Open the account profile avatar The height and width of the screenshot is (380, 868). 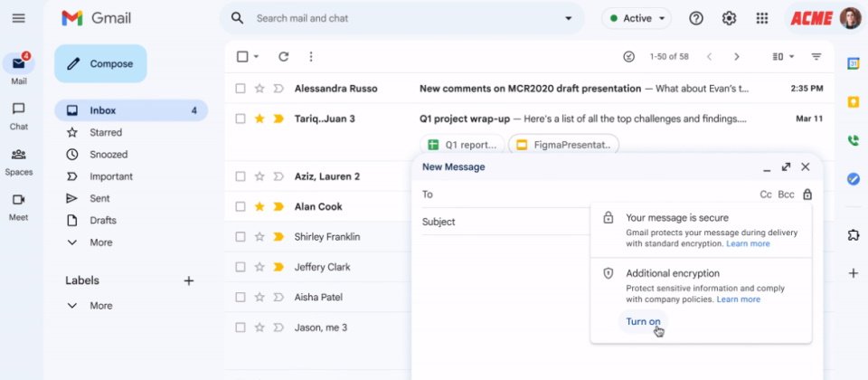click(850, 18)
